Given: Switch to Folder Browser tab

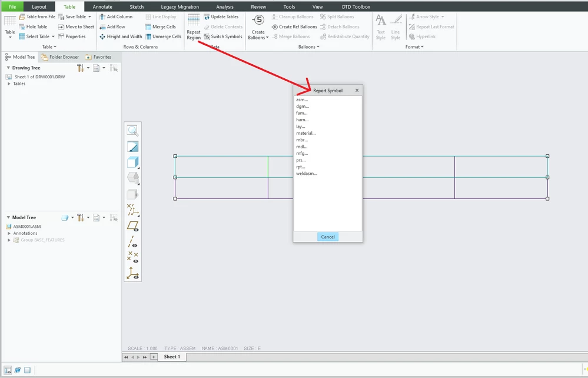Looking at the screenshot, I should (60, 57).
